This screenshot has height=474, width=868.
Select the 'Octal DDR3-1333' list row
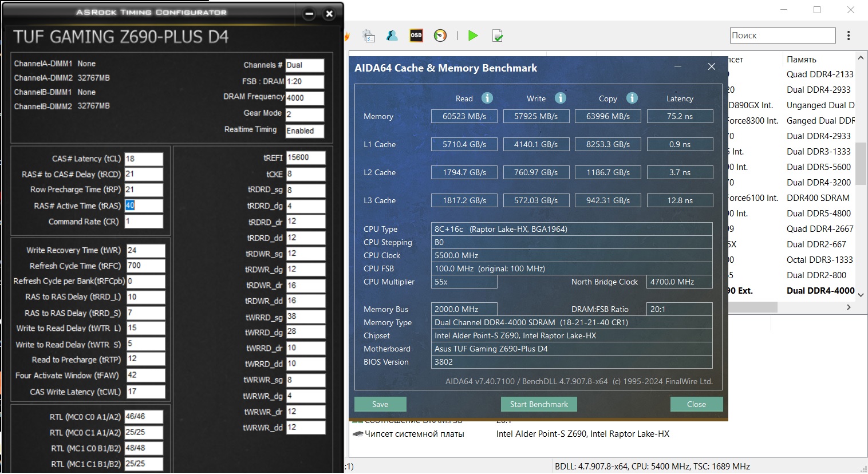820,260
